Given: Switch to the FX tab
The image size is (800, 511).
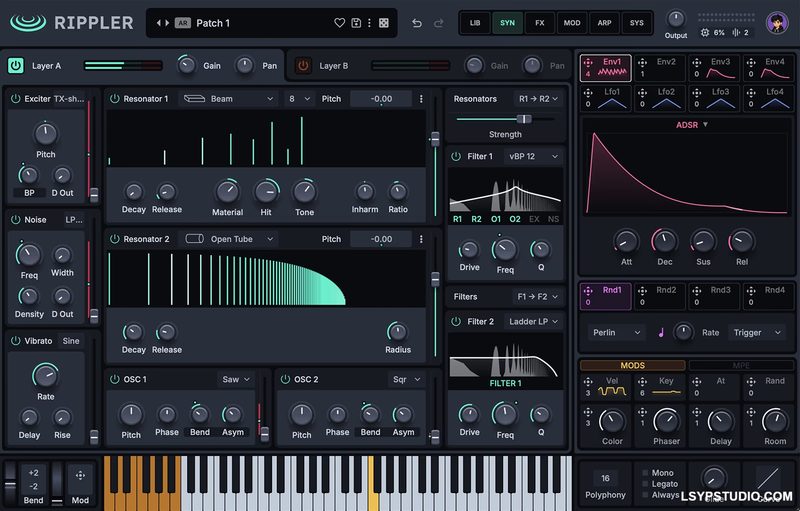Looking at the screenshot, I should pos(540,23).
